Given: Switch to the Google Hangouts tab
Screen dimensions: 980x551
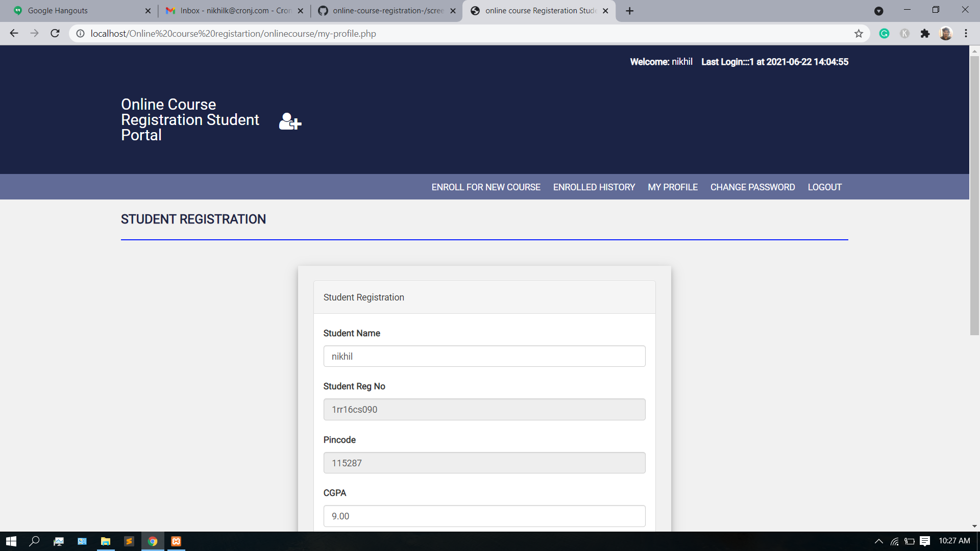Looking at the screenshot, I should (77, 10).
